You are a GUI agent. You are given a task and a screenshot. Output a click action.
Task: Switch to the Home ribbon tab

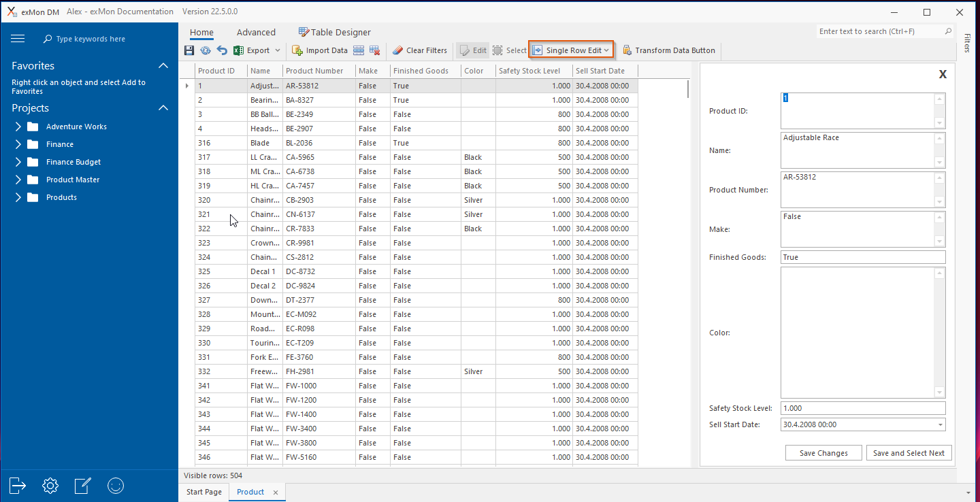click(201, 32)
